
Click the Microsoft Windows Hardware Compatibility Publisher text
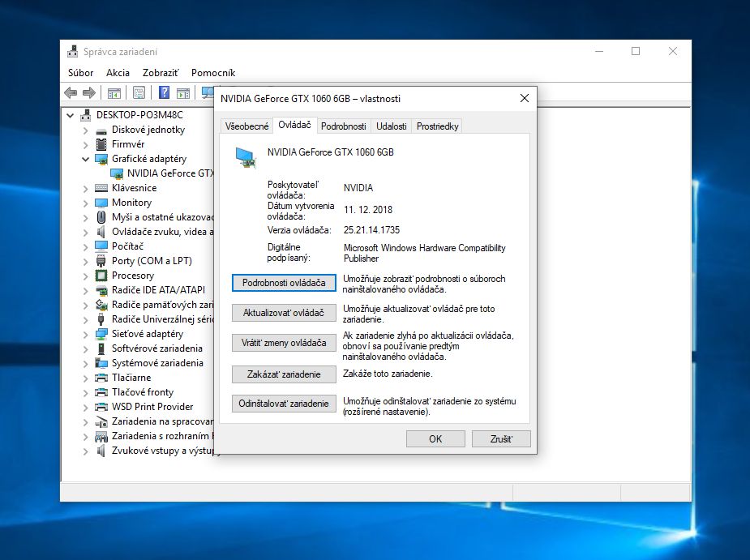pyautogui.click(x=424, y=253)
